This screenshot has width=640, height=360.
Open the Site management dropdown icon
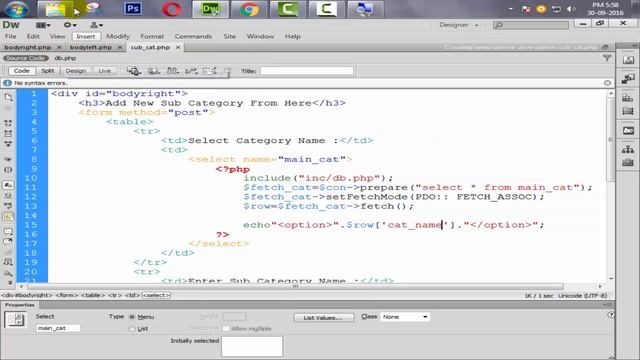point(96,25)
